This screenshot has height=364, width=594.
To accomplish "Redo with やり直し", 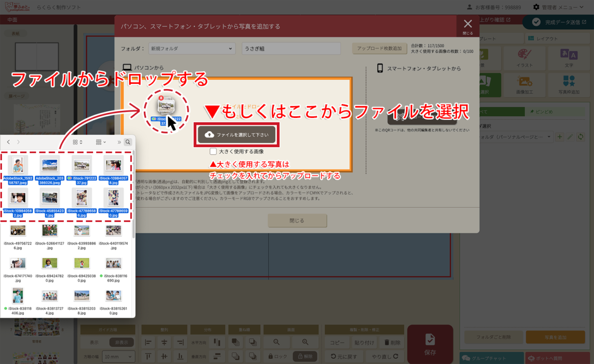I will pos(385,356).
